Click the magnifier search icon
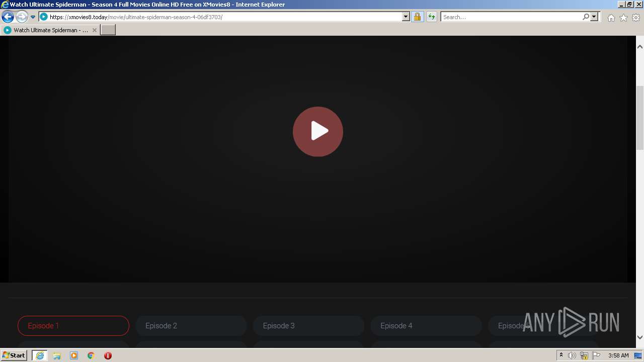The width and height of the screenshot is (644, 362). 586,17
